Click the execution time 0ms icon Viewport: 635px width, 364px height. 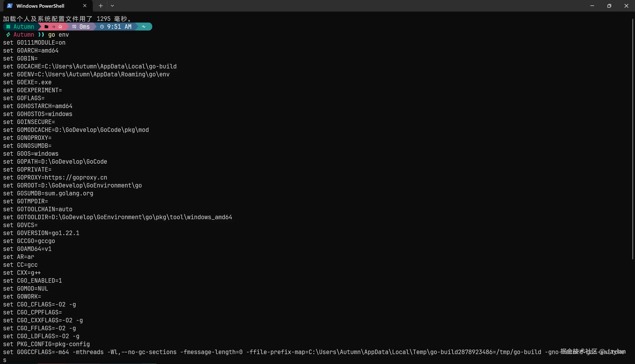(74, 27)
